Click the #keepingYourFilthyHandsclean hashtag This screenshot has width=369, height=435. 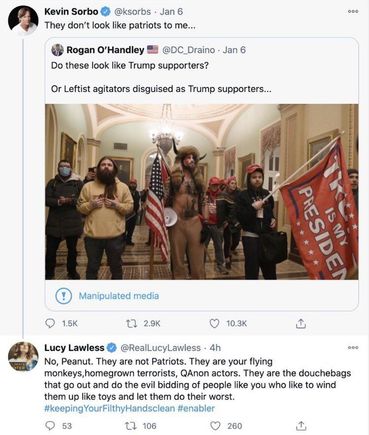click(x=109, y=408)
